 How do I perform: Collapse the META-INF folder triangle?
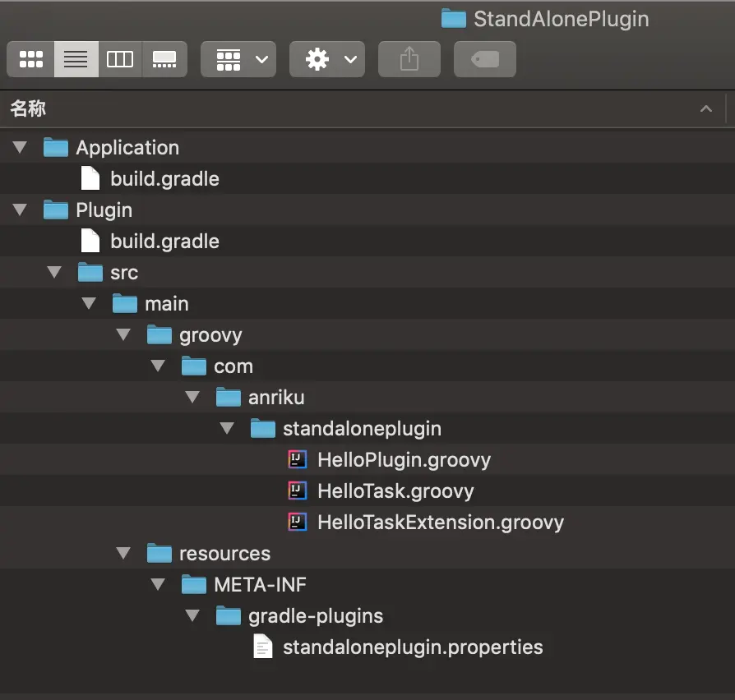pos(158,584)
